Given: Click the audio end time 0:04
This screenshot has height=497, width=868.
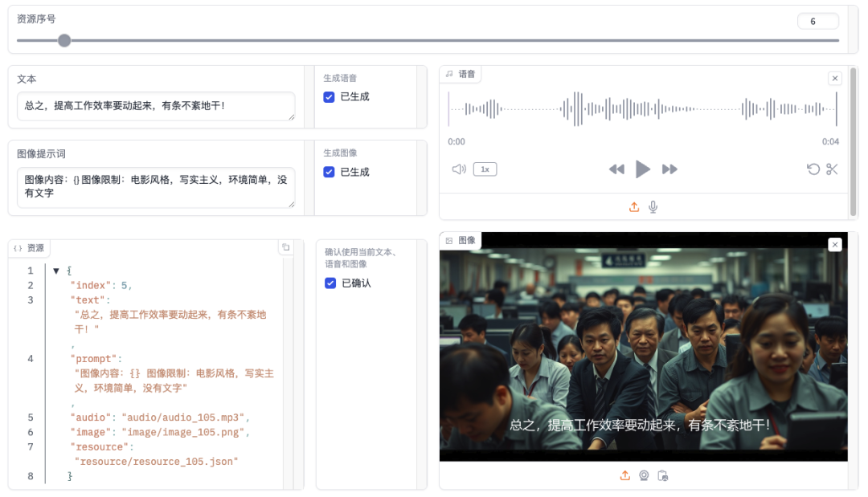Looking at the screenshot, I should click(830, 141).
